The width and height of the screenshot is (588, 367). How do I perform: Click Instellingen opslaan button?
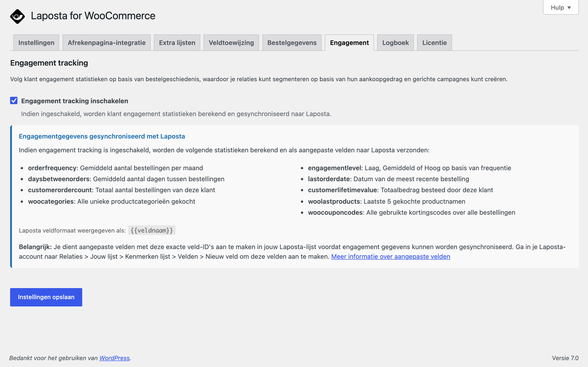pyautogui.click(x=46, y=297)
